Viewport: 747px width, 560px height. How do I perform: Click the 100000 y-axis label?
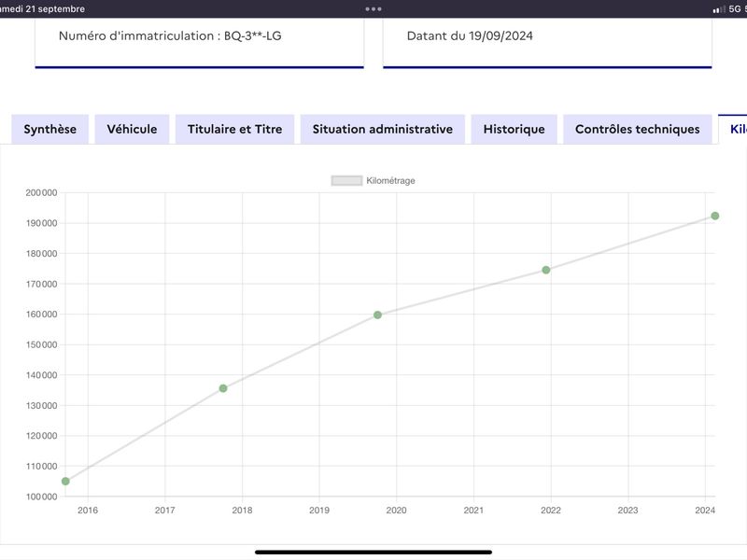point(41,497)
